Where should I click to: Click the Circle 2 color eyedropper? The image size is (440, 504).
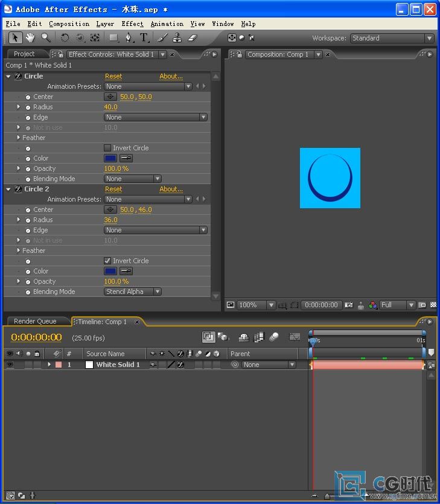click(126, 271)
